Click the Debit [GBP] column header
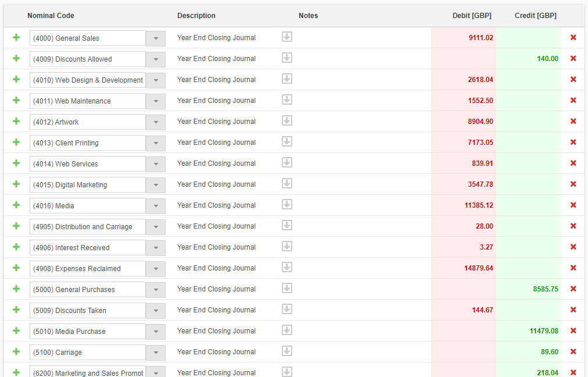Screen dimensions: 588x377 click(x=472, y=16)
